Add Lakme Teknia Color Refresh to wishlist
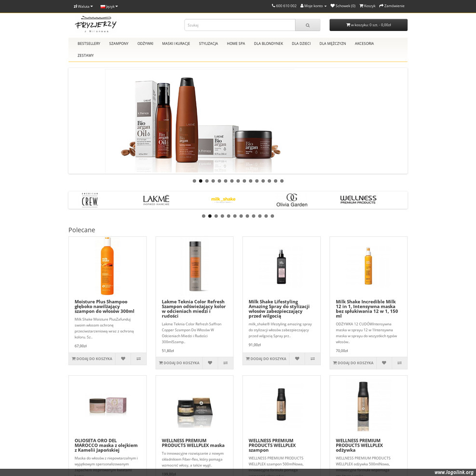 [x=210, y=363]
